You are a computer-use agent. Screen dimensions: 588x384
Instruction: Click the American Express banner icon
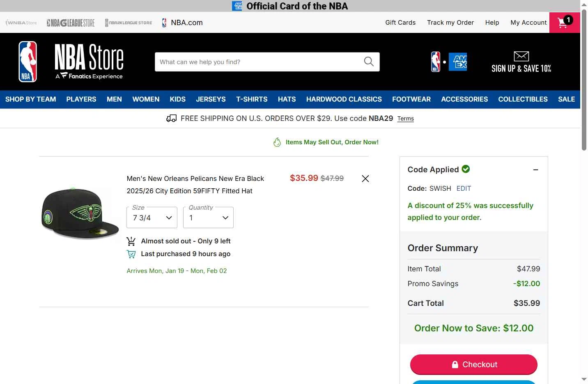(x=237, y=6)
